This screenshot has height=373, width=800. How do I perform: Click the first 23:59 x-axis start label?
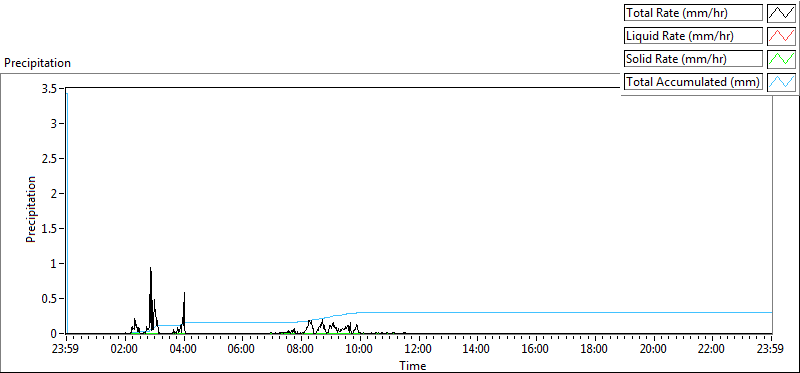point(66,350)
